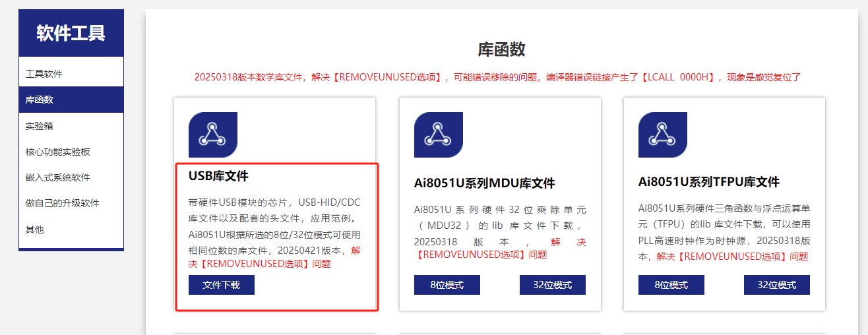Click the USB库文件 card icon

coord(213,135)
